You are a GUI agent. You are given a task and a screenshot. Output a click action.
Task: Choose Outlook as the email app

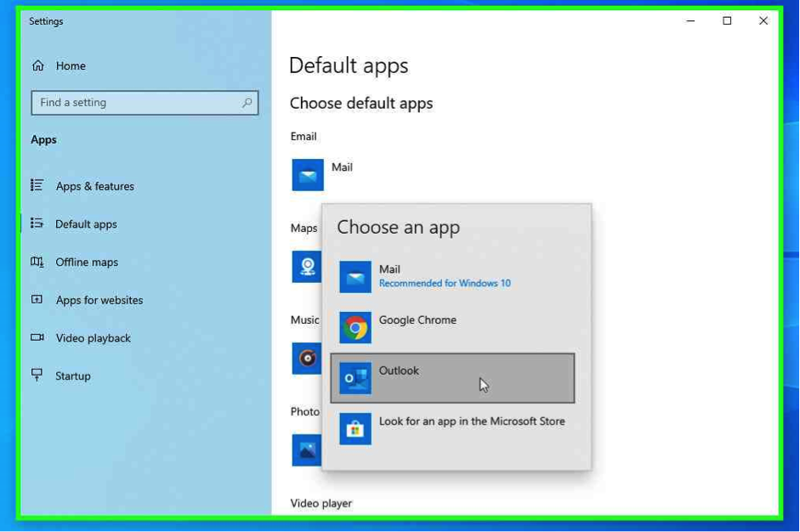451,377
